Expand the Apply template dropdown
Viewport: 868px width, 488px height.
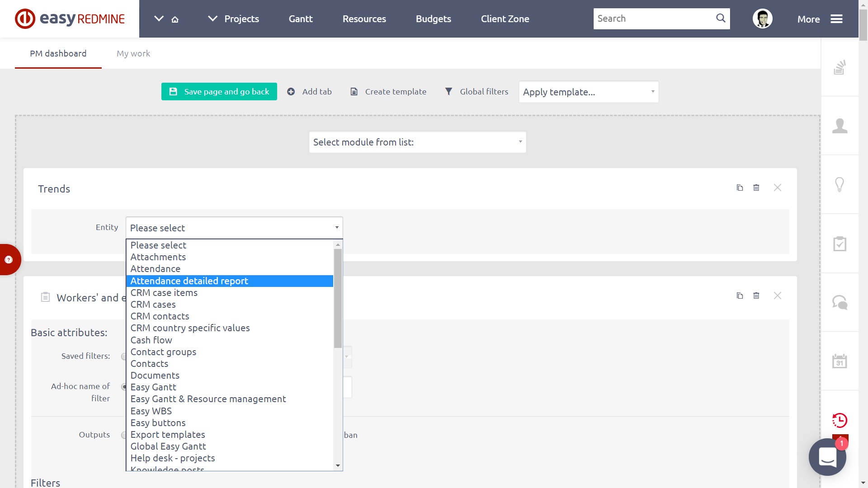588,92
